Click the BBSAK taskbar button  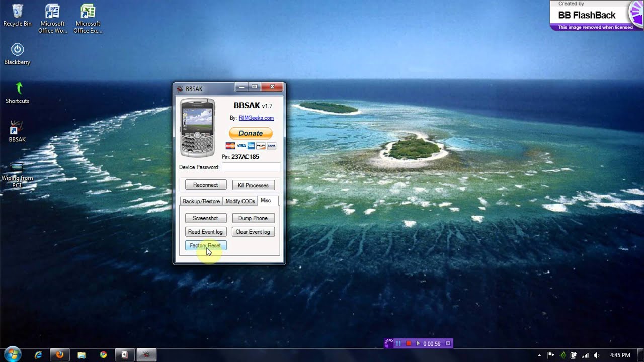pos(146,355)
